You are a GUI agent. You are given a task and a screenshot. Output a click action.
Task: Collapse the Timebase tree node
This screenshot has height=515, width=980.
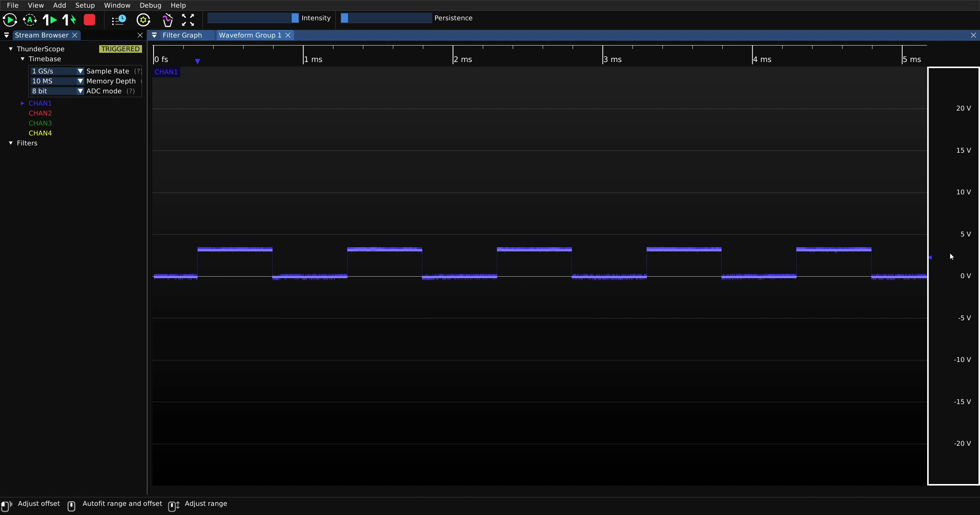tap(23, 59)
